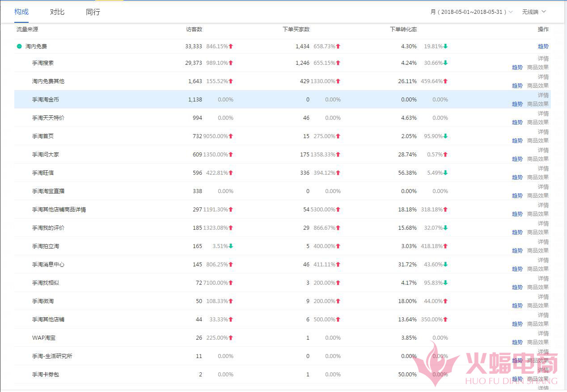Click the 手淘淘金币 row label
The height and width of the screenshot is (392, 567).
tap(46, 100)
